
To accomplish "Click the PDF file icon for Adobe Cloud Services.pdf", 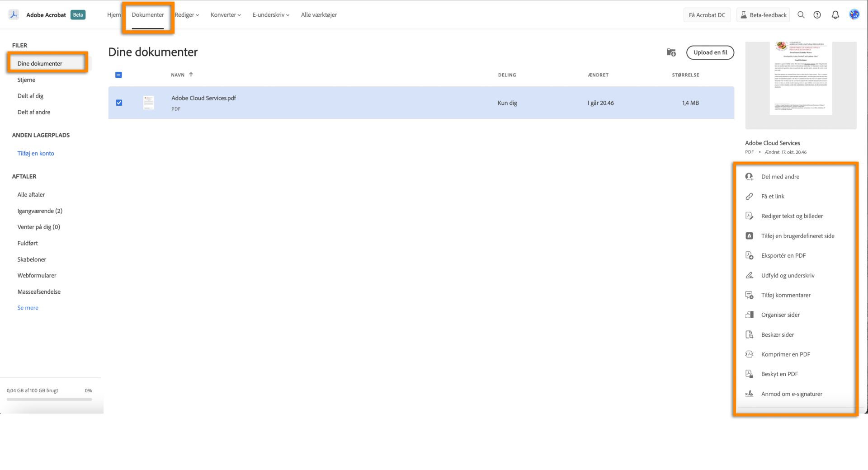I will (x=148, y=103).
